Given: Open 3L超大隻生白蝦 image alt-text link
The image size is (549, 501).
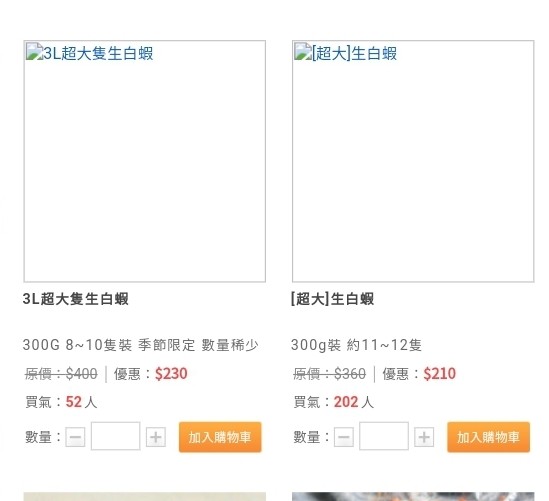Looking at the screenshot, I should click(98, 54).
